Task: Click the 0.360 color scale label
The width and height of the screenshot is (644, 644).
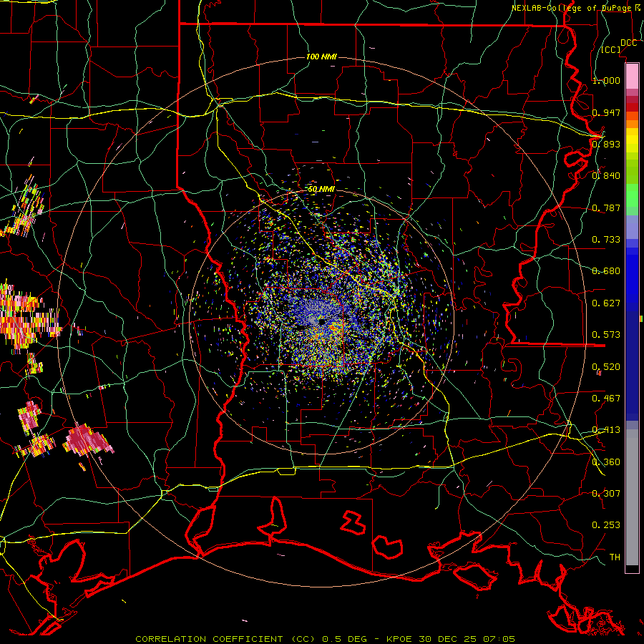Action: click(x=606, y=462)
